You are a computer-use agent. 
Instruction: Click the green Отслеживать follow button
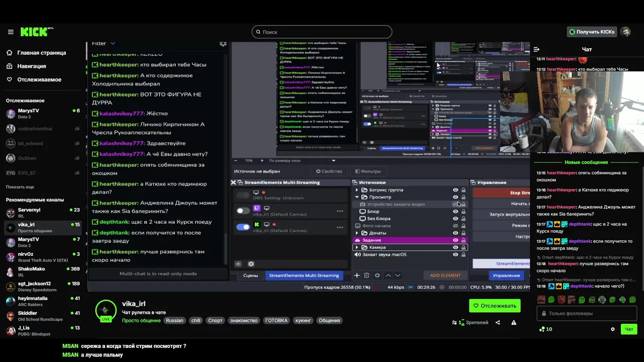pyautogui.click(x=495, y=306)
